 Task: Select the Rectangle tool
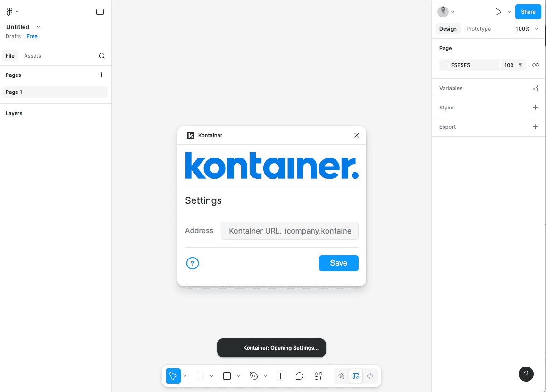(227, 376)
